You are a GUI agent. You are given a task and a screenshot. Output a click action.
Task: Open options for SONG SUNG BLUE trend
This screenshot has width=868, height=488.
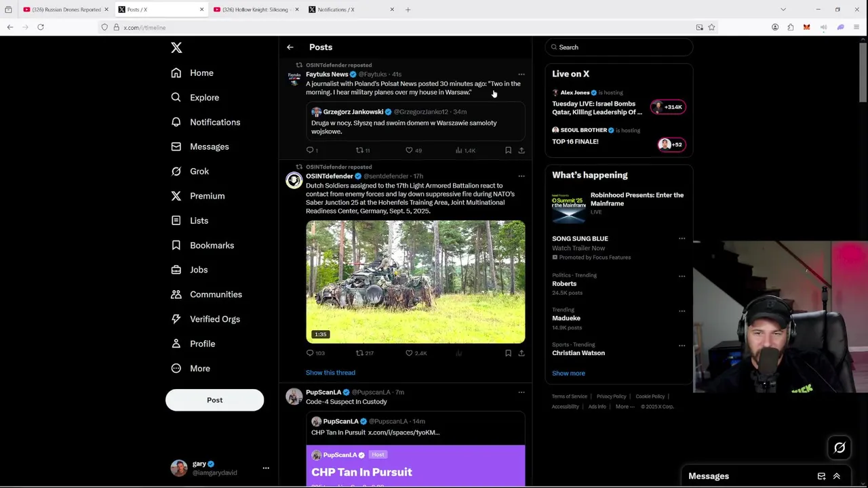pyautogui.click(x=682, y=239)
